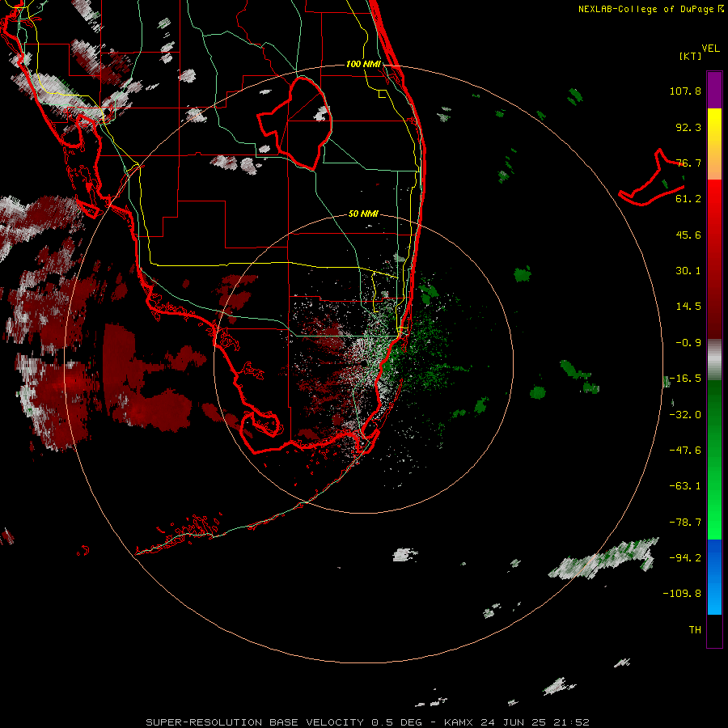Select the 76.7 value on the velocity scale
This screenshot has height=728, width=728.
pos(688,163)
